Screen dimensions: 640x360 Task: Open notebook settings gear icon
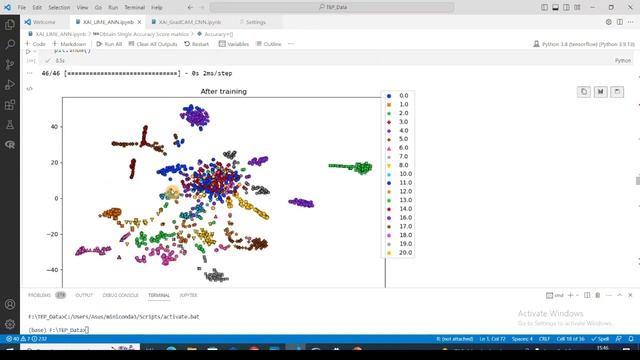(609, 22)
